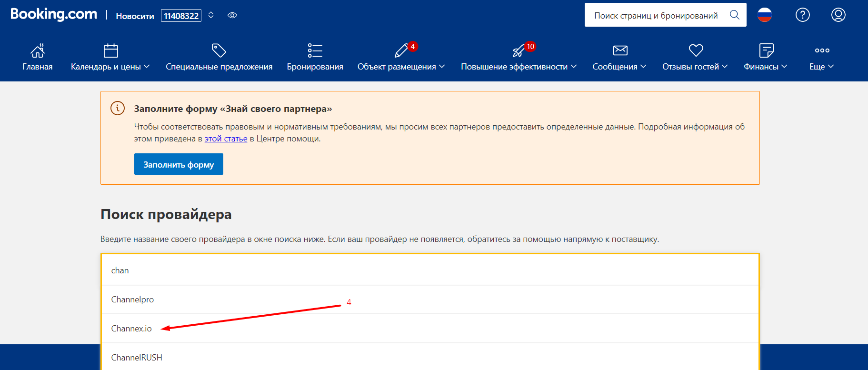Open the user account profile icon
This screenshot has width=868, height=370.
pyautogui.click(x=838, y=15)
